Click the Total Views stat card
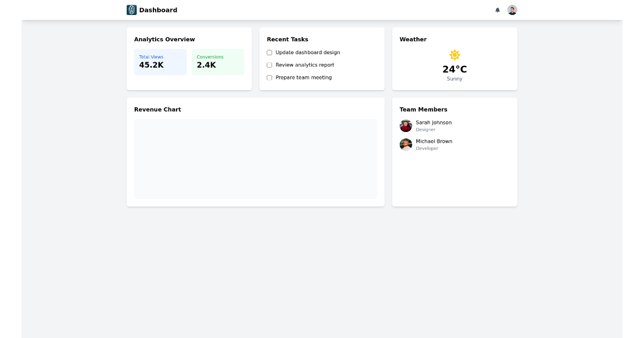This screenshot has height=338, width=644. pos(160,62)
